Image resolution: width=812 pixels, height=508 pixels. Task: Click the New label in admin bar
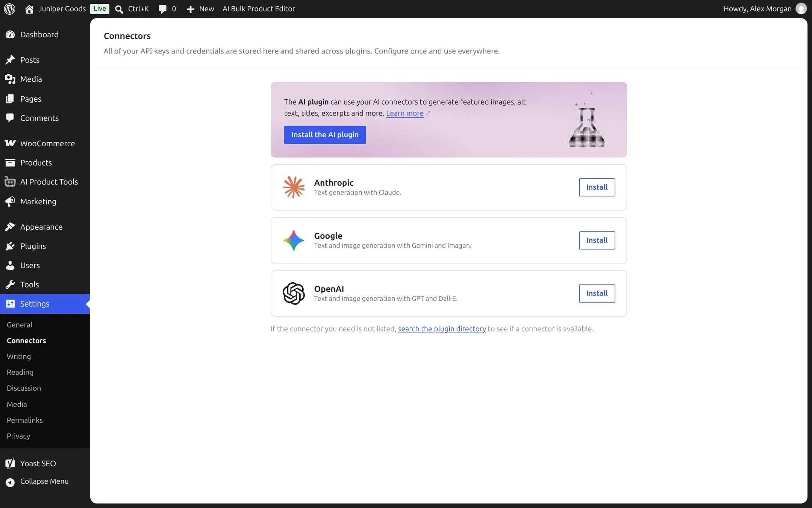coord(207,9)
